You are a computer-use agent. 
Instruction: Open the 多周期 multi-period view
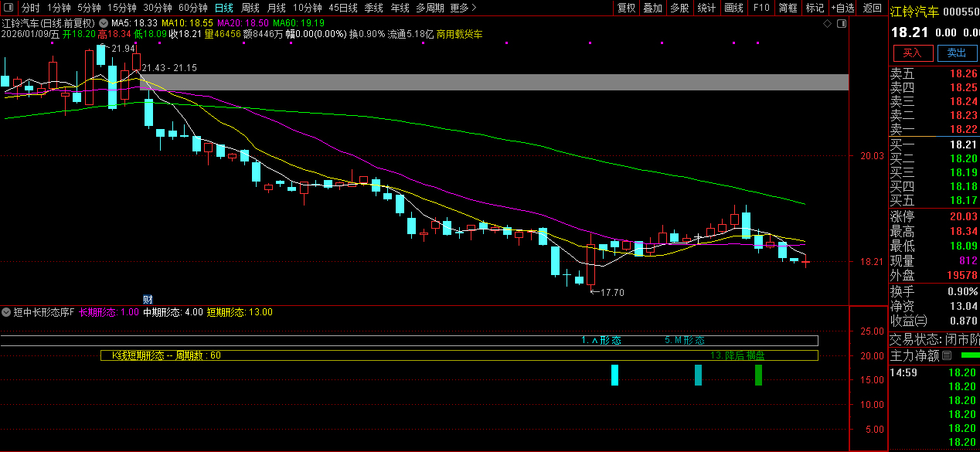(430, 8)
